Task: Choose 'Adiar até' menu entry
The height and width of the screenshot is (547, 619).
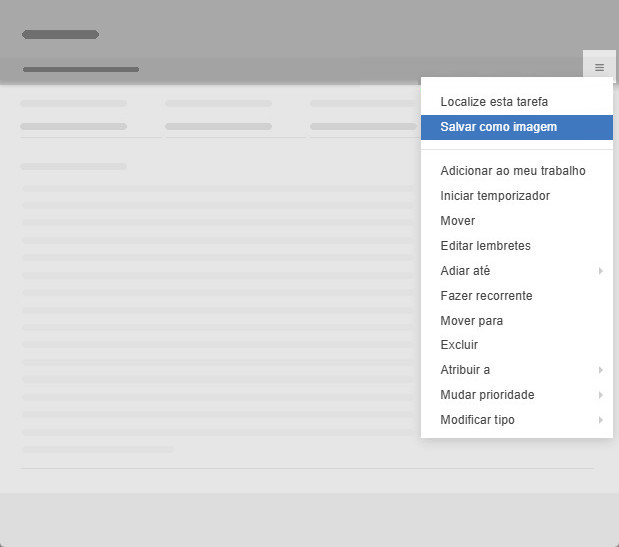Action: (517, 271)
